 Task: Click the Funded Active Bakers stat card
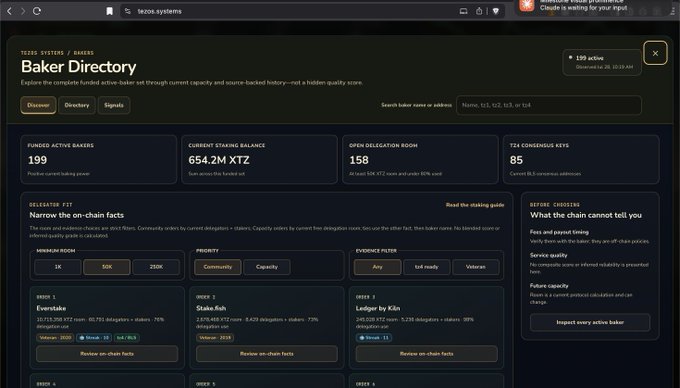coord(99,159)
